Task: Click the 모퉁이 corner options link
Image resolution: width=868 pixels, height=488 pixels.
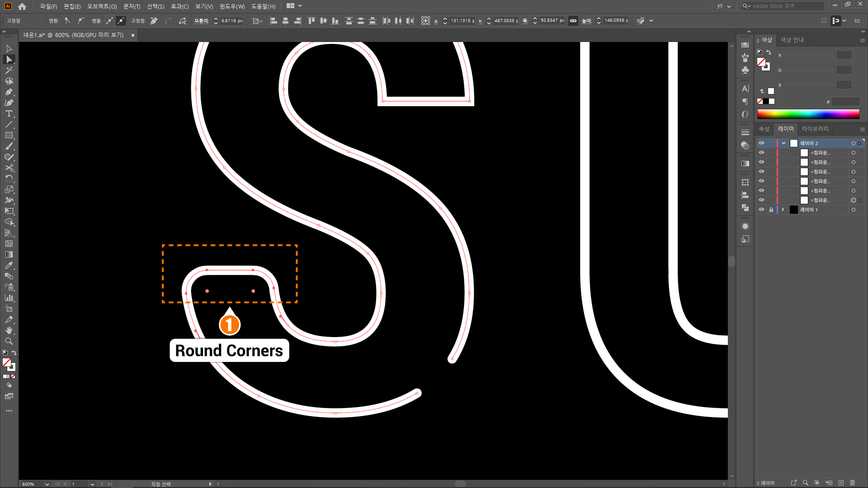Action: pyautogui.click(x=201, y=21)
